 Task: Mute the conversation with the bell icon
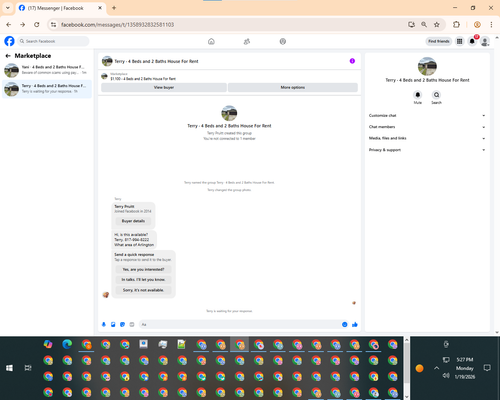[x=418, y=95]
